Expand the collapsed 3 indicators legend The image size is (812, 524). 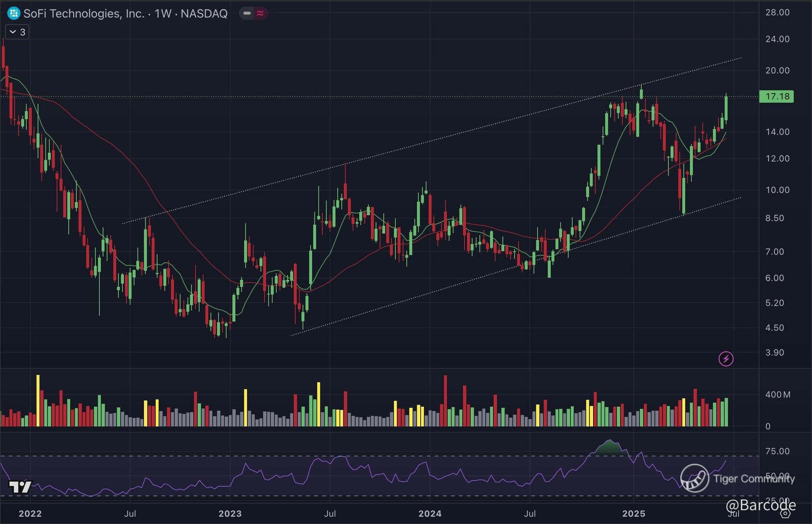[17, 32]
